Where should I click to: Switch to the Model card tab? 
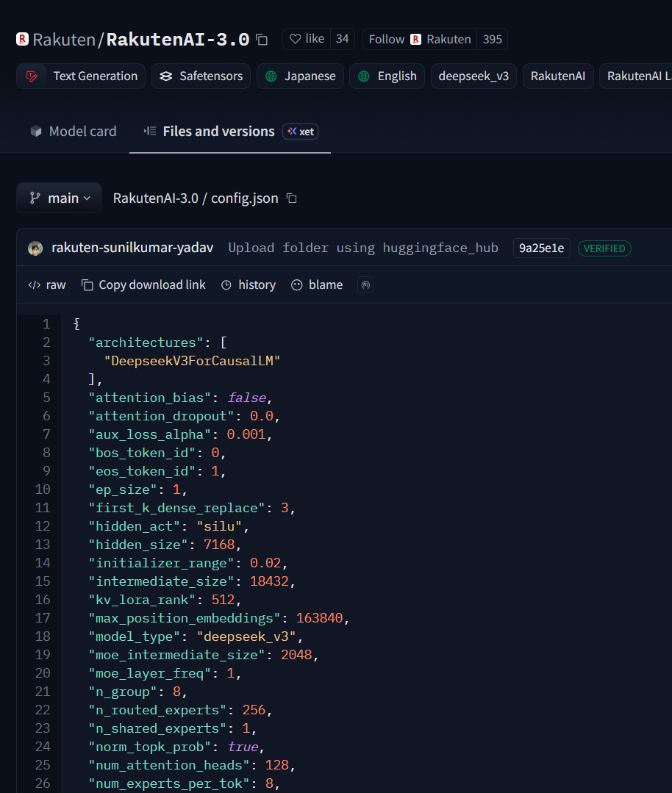74,132
